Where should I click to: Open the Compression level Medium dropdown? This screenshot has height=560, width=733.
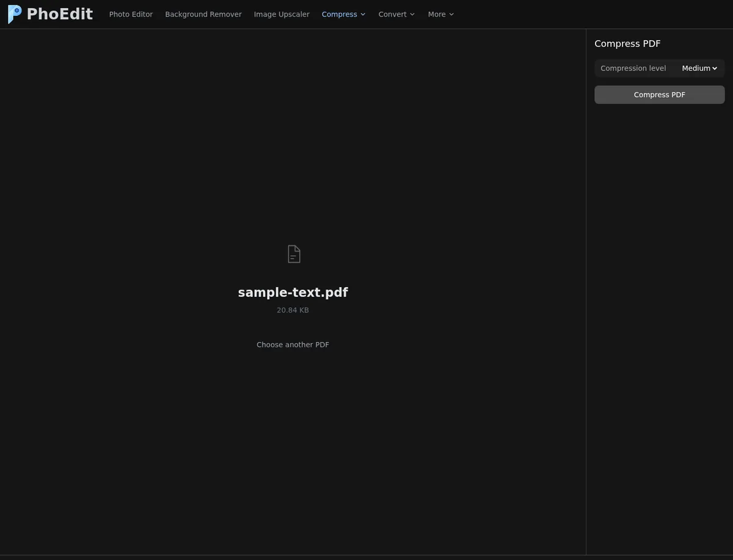pos(700,68)
